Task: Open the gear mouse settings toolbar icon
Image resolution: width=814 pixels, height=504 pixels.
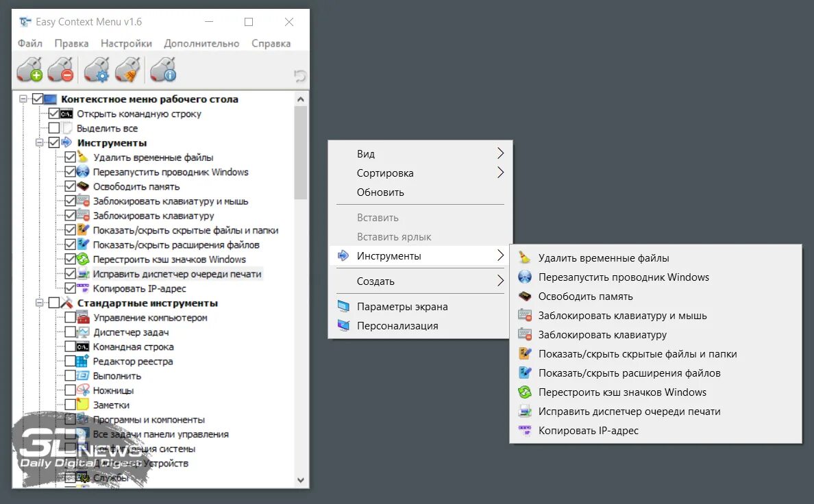Action: click(97, 70)
